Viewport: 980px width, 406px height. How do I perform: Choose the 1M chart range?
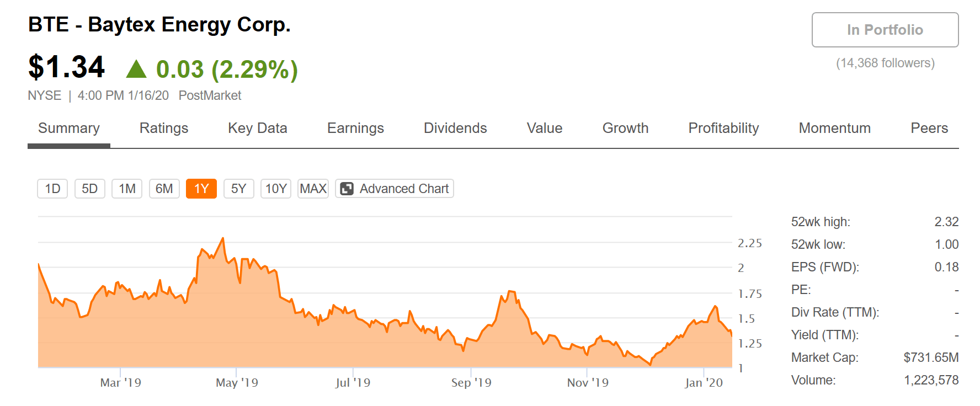click(x=127, y=189)
